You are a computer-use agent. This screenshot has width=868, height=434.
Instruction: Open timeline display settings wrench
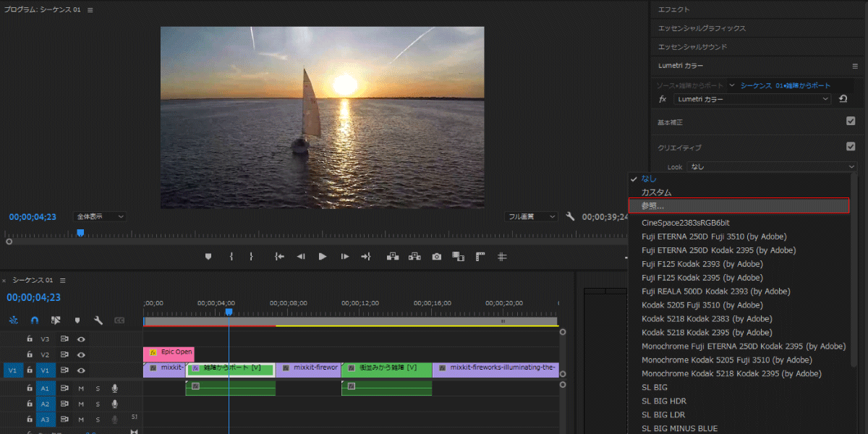[x=98, y=320]
